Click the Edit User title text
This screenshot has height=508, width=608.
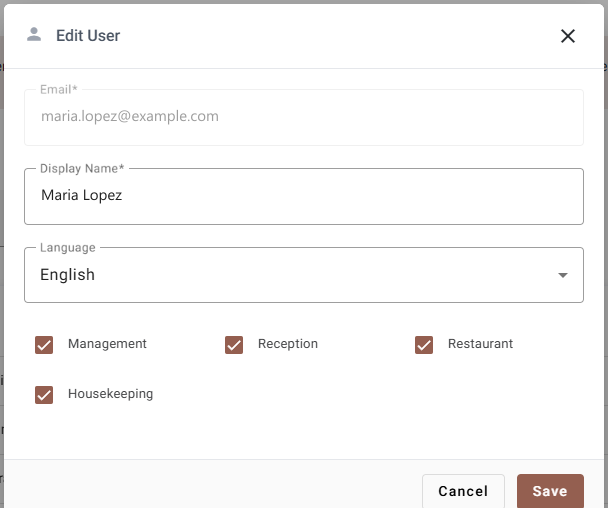click(88, 36)
